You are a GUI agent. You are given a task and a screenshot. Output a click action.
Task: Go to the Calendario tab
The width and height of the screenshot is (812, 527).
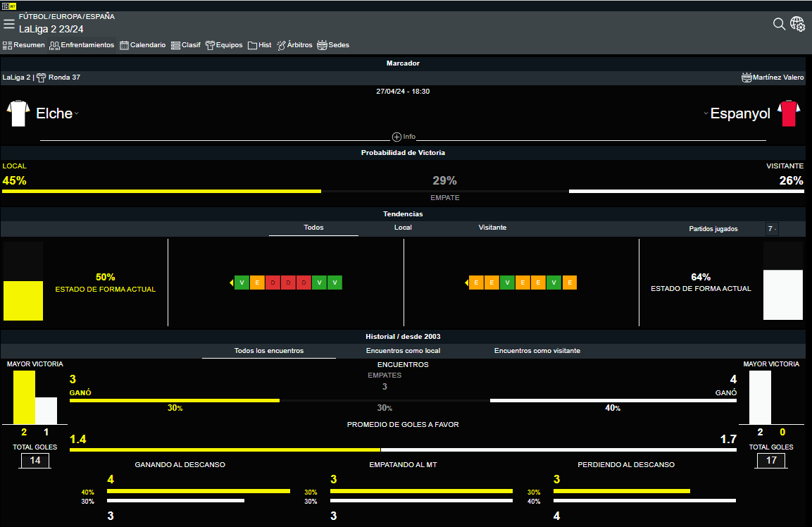[143, 45]
